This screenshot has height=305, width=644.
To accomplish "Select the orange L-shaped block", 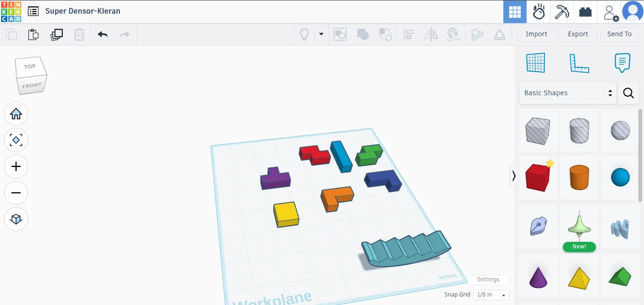I will pos(337,199).
